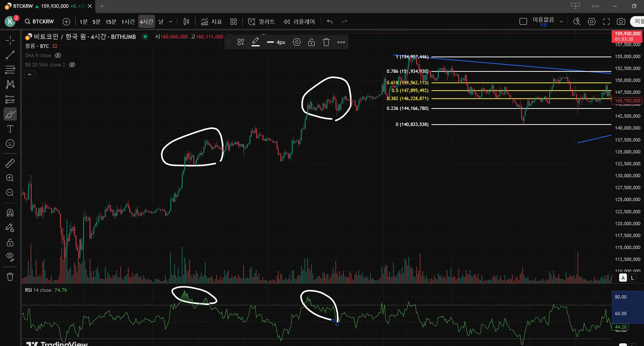644x346 pixels.
Task: Open the 지표 indicators button
Action: 211,21
